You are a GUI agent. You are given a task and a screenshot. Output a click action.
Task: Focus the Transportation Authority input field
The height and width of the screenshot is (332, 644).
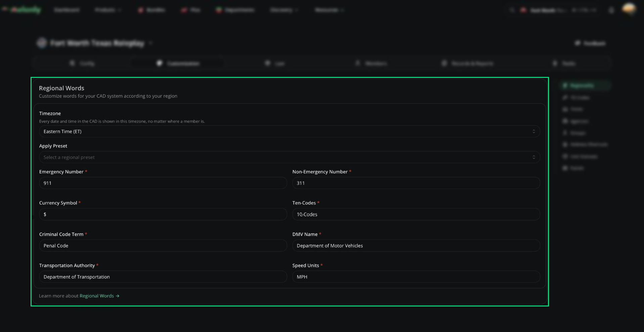pos(163,277)
